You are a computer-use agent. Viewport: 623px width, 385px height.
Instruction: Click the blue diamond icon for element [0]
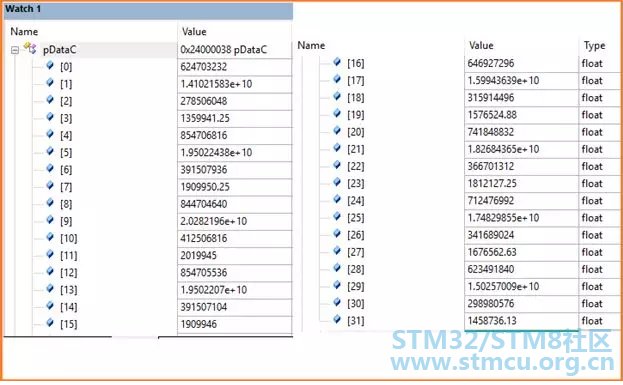50,65
